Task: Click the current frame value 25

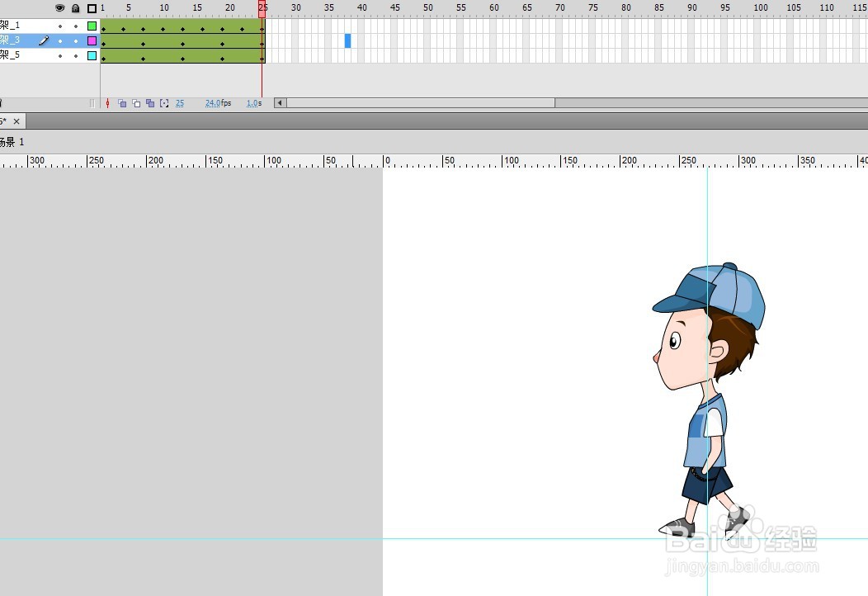Action: 180,103
